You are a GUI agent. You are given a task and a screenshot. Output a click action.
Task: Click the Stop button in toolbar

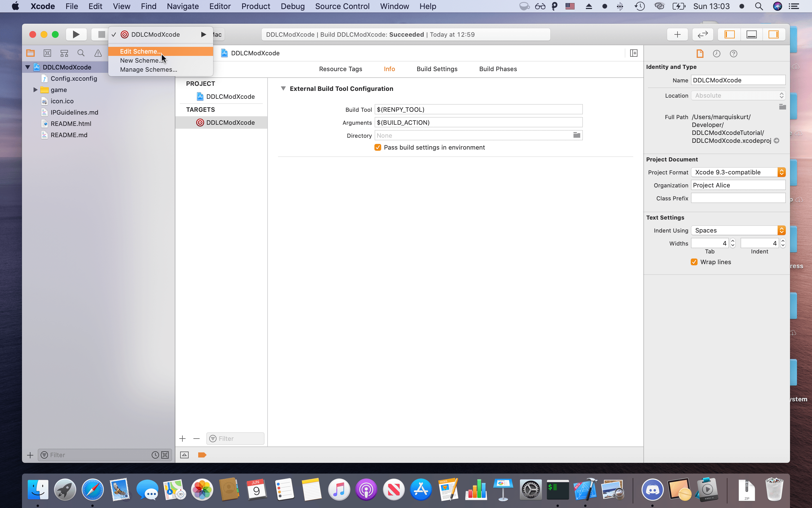(x=101, y=34)
